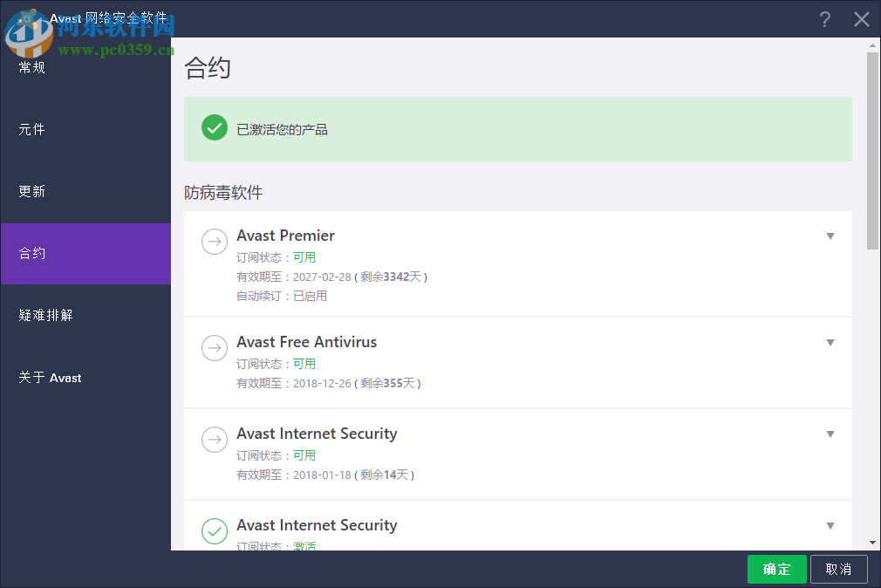Open help via the question mark icon
This screenshot has width=881, height=588.
[824, 19]
